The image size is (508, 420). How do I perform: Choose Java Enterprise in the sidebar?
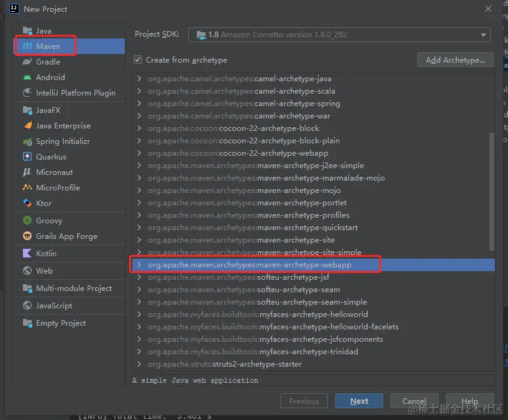pos(69,126)
